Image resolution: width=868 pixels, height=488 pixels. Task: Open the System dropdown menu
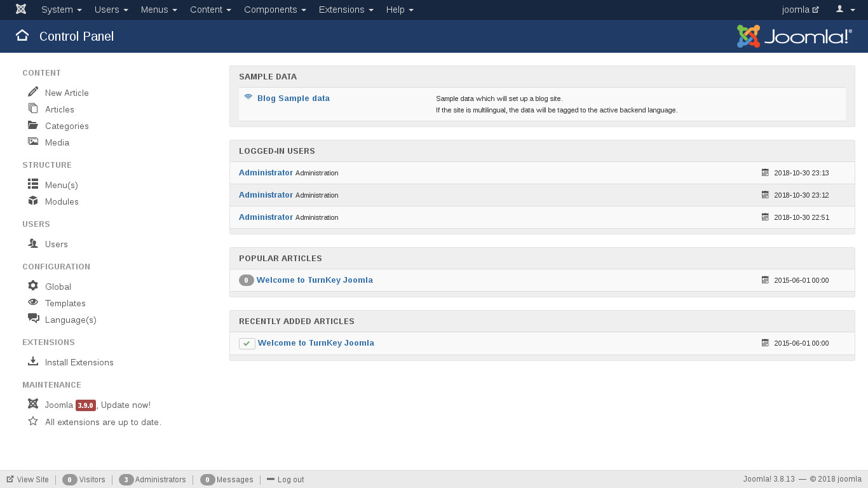(x=61, y=10)
